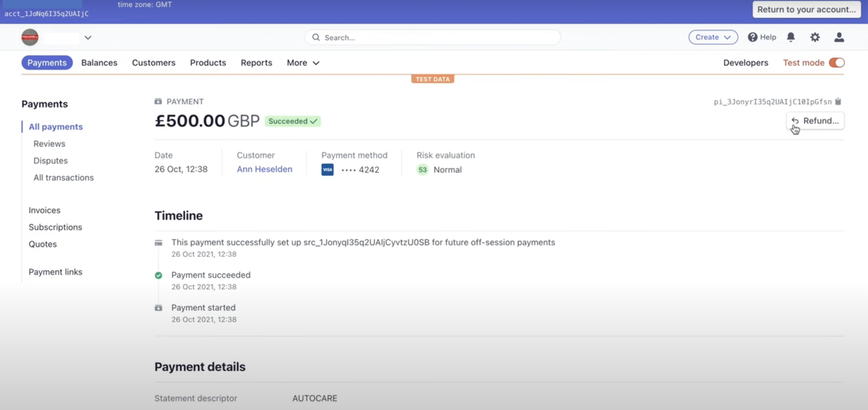Copy payment ID with clipboard icon
Image resolution: width=868 pixels, height=410 pixels.
[x=838, y=102]
